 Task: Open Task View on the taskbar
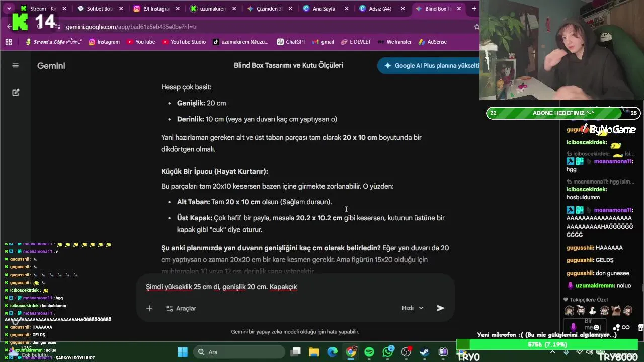click(x=296, y=352)
